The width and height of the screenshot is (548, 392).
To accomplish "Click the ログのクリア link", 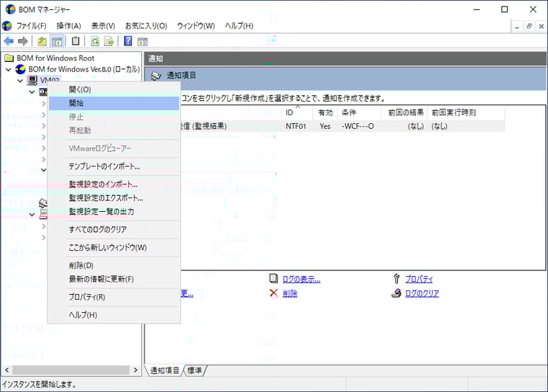I will click(422, 293).
